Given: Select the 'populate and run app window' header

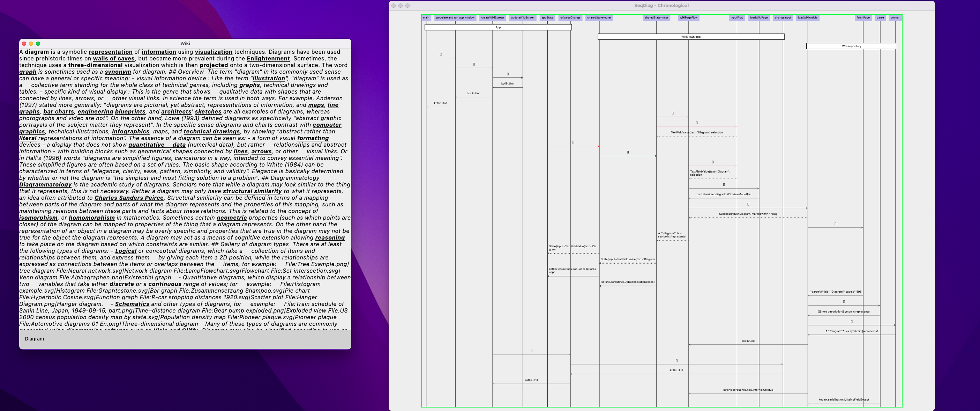Looking at the screenshot, I should (x=455, y=17).
